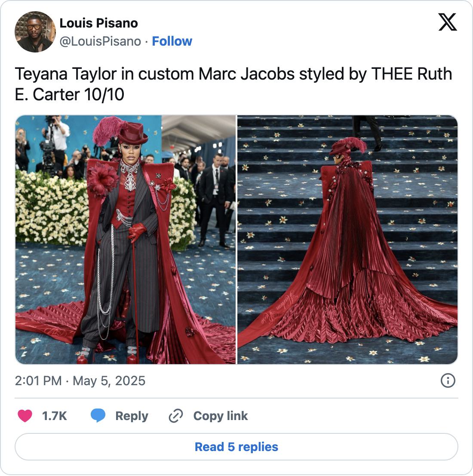Viewport: 473px width, 476px height.
Task: Follow the @LouisPisano account
Action: pos(172,41)
